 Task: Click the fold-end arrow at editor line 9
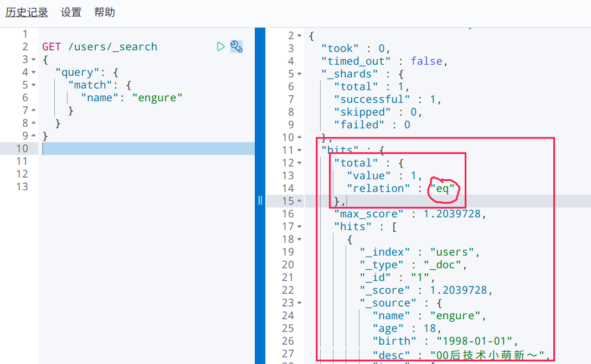pos(34,136)
